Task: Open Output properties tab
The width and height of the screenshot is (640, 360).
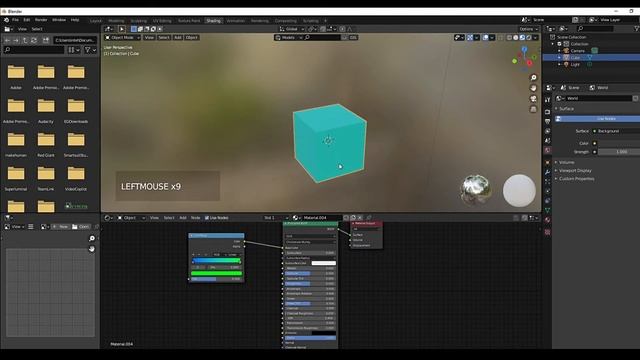Action: coord(547,121)
